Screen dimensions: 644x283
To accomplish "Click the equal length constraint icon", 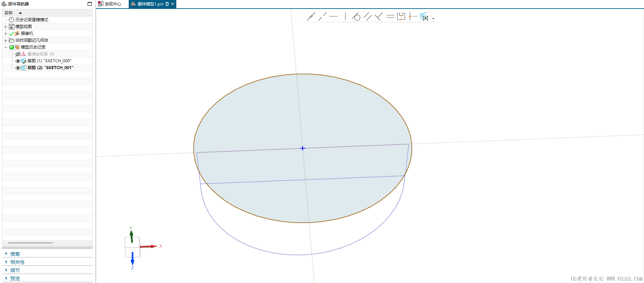I will 390,16.
